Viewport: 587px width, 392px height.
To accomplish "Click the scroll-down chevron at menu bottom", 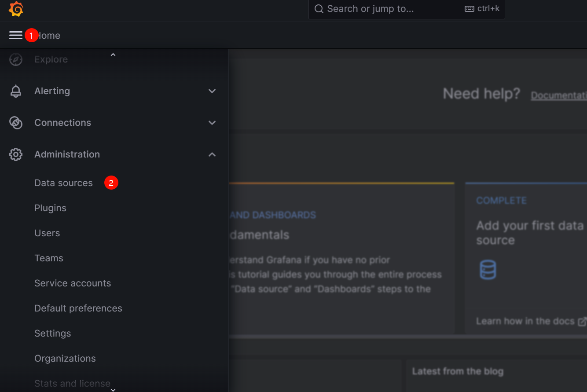I will [x=113, y=389].
